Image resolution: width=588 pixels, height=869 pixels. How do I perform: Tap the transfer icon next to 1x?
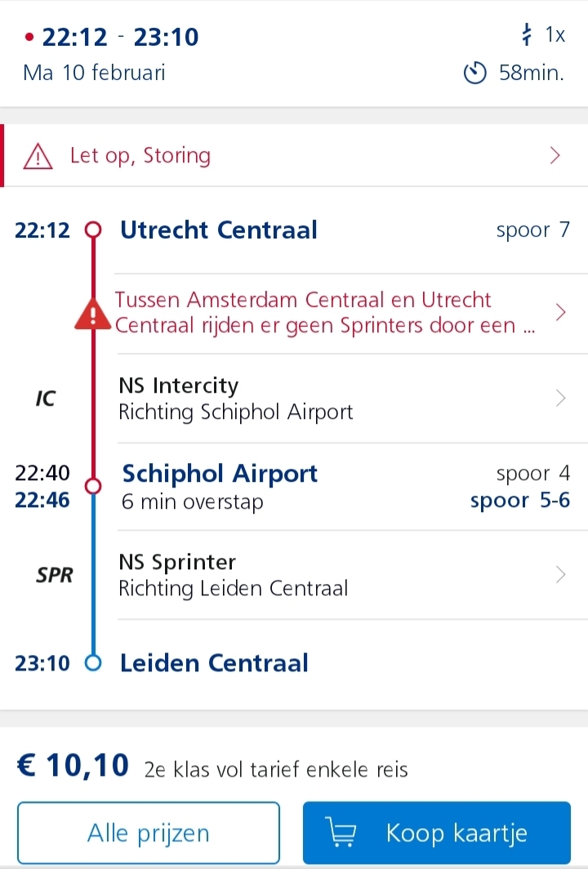pyautogui.click(x=527, y=34)
